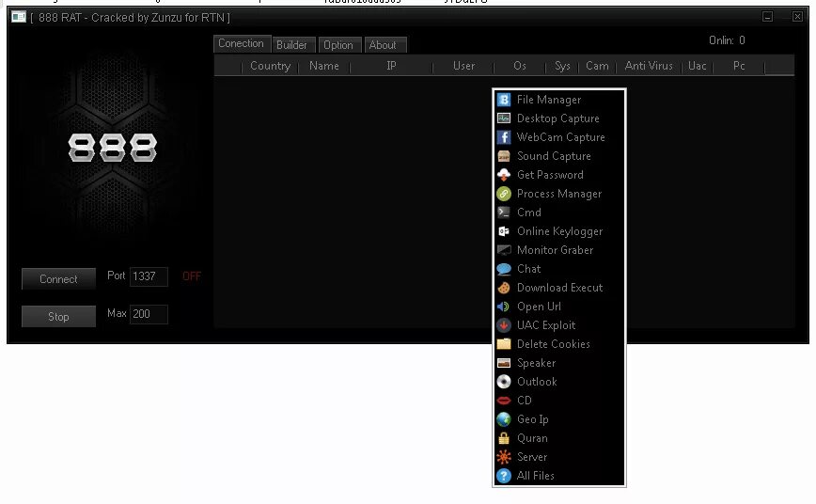The image size is (816, 504).
Task: Click the box icon beside Sound Capture
Action: pos(504,156)
